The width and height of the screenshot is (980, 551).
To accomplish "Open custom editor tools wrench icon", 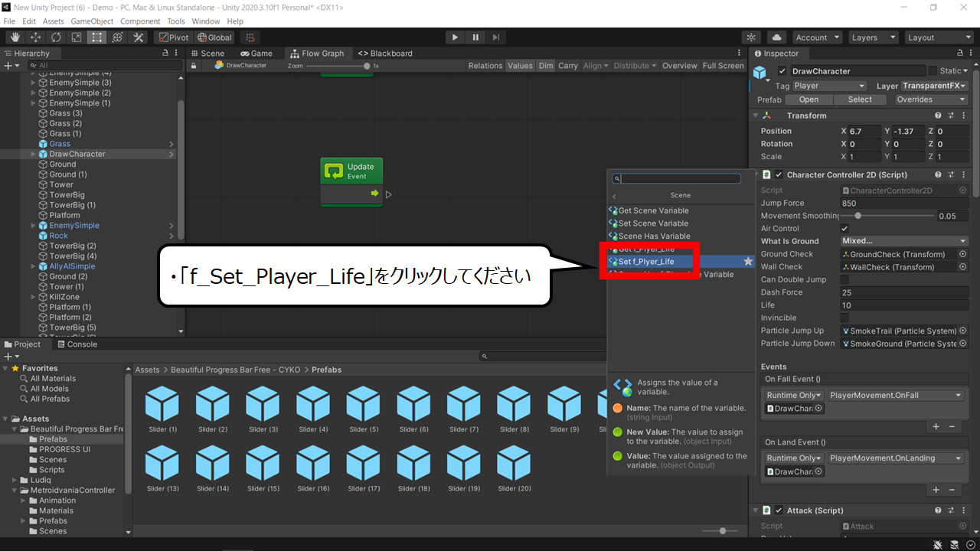I will coord(138,37).
